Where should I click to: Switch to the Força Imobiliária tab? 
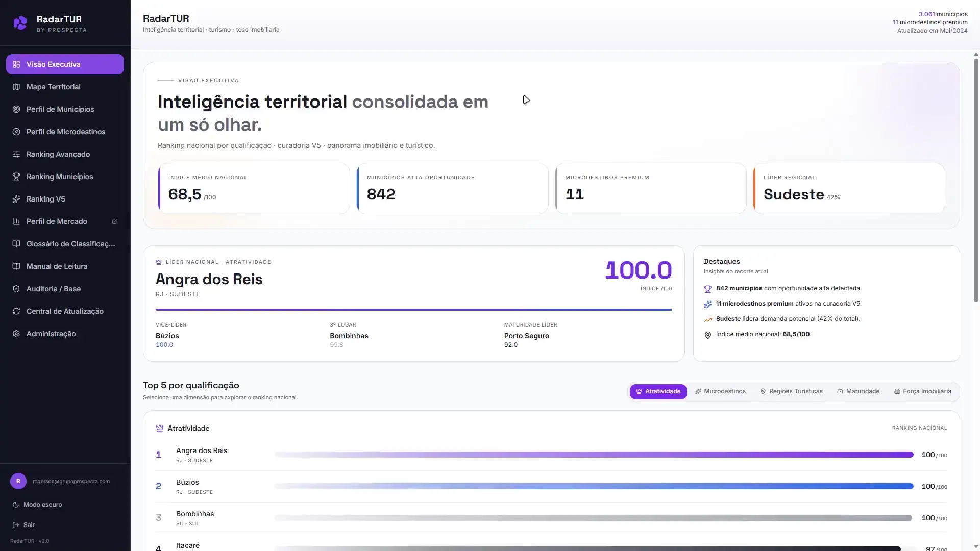click(x=922, y=391)
